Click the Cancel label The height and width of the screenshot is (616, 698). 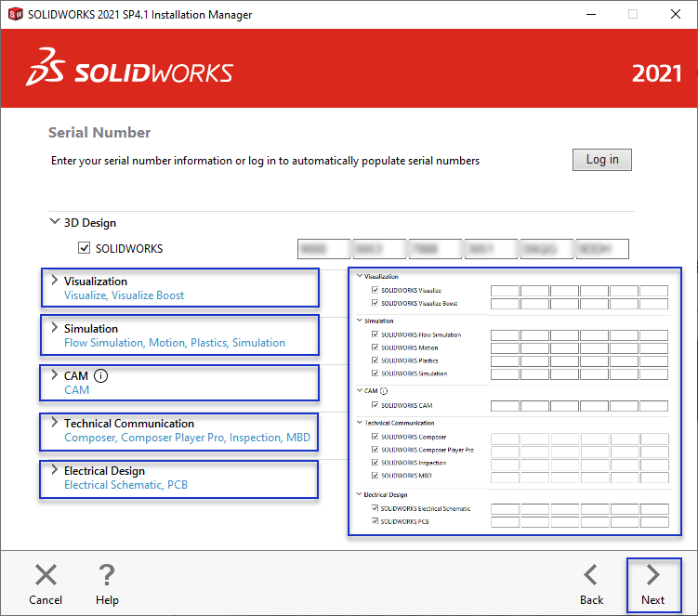point(46,600)
